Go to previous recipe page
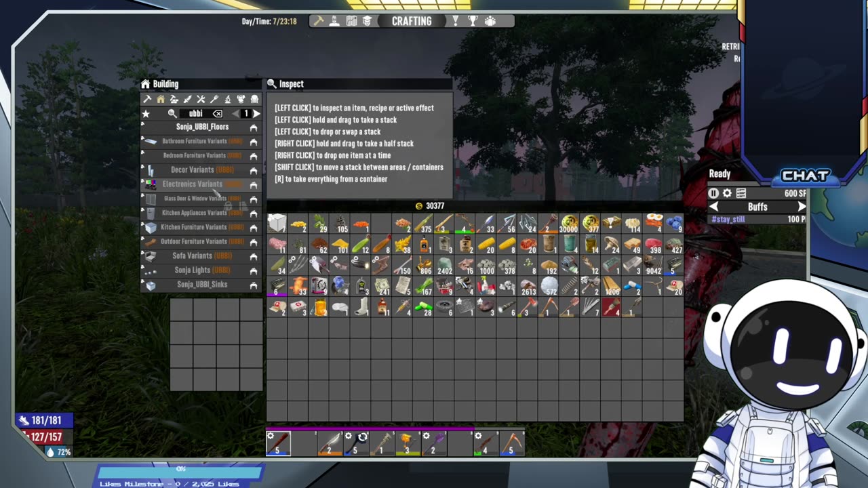 tap(236, 114)
